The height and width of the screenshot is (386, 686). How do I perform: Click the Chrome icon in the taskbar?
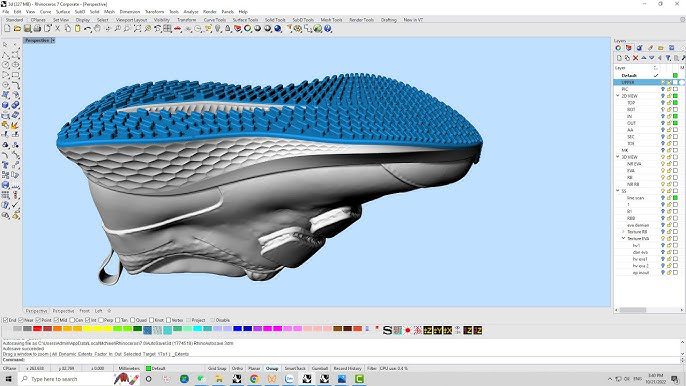(254, 379)
